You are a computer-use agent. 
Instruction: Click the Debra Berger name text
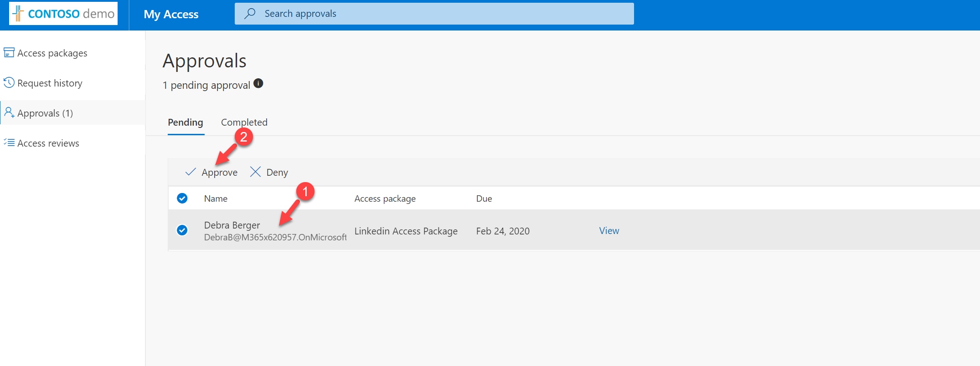[232, 225]
